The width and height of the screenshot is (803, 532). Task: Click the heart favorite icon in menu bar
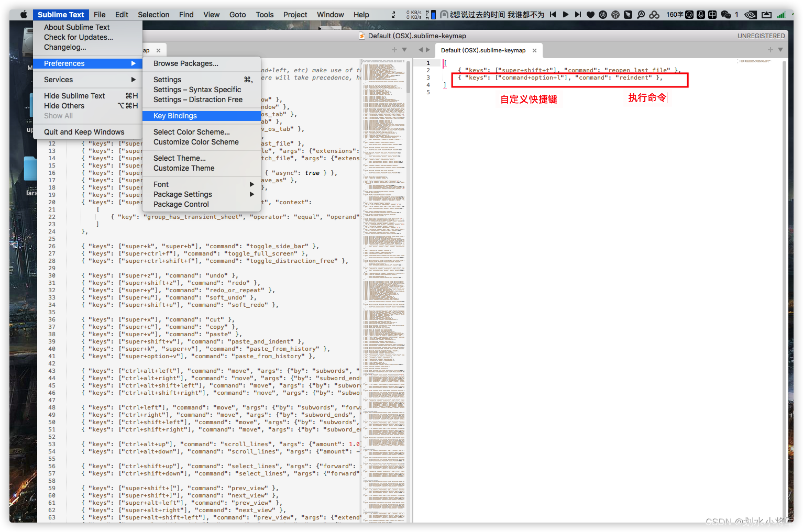(590, 15)
